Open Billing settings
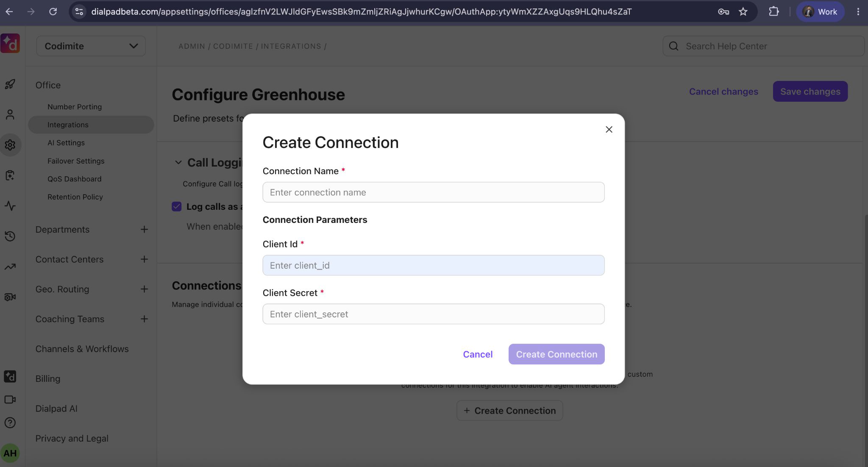Image resolution: width=868 pixels, height=467 pixels. point(48,379)
